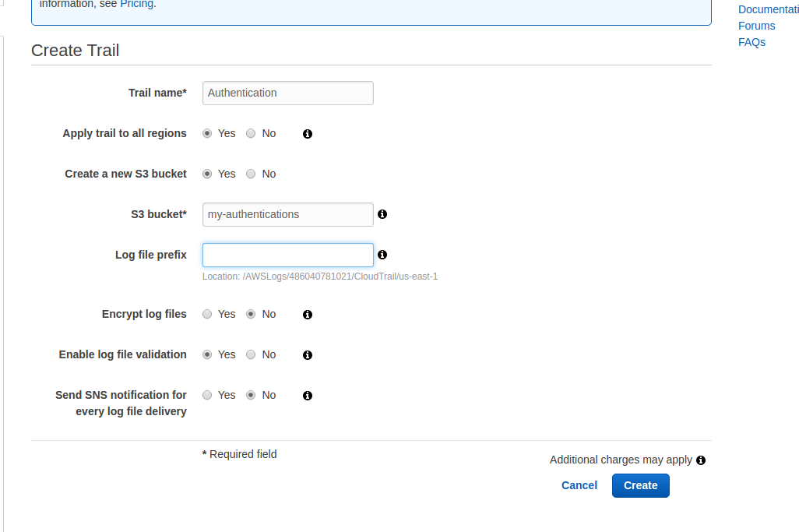Select No for Enable log file validation

(251, 354)
